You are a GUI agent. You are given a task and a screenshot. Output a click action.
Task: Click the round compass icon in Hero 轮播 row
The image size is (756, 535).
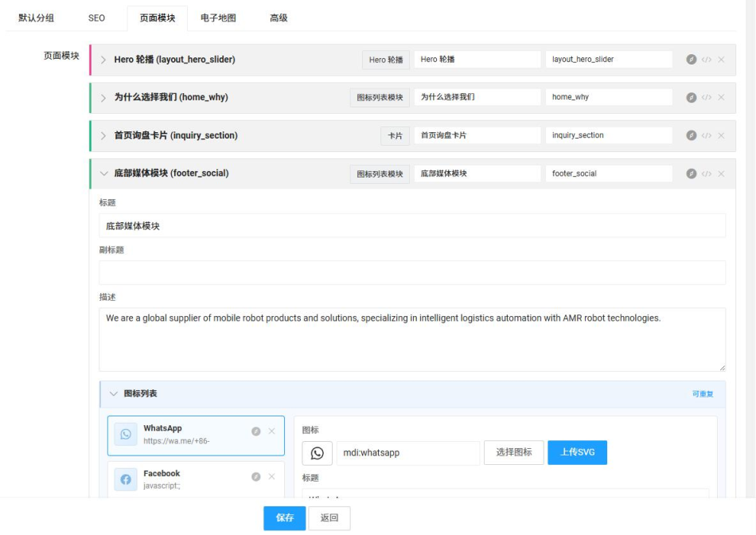pos(692,60)
